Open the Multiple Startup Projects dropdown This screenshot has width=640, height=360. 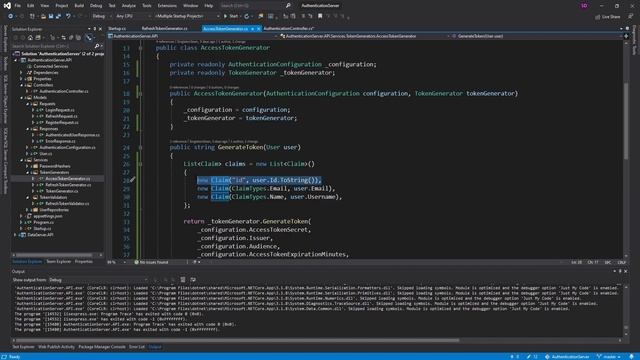point(187,16)
